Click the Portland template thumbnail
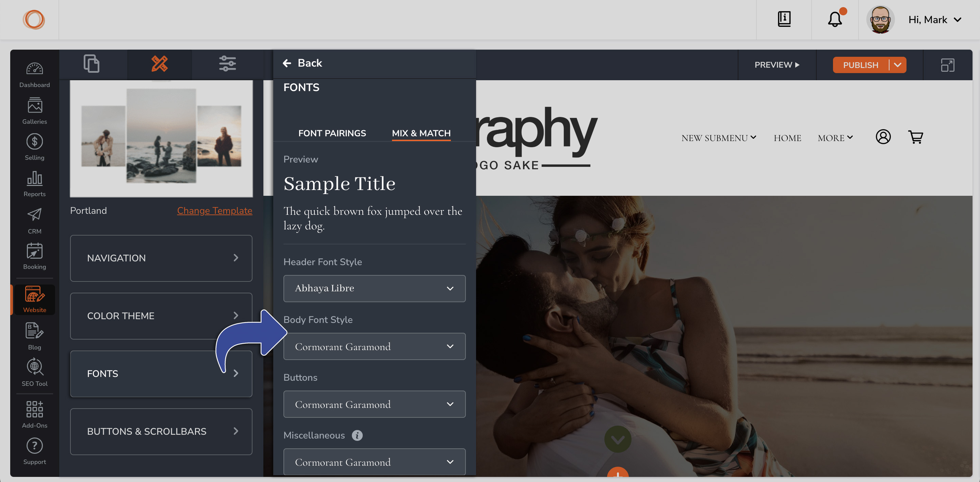The width and height of the screenshot is (980, 482). point(161,138)
